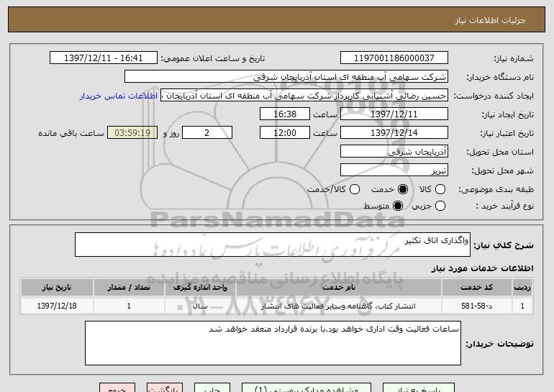Open the اطلاعات تماس خریدار link

click(x=119, y=96)
